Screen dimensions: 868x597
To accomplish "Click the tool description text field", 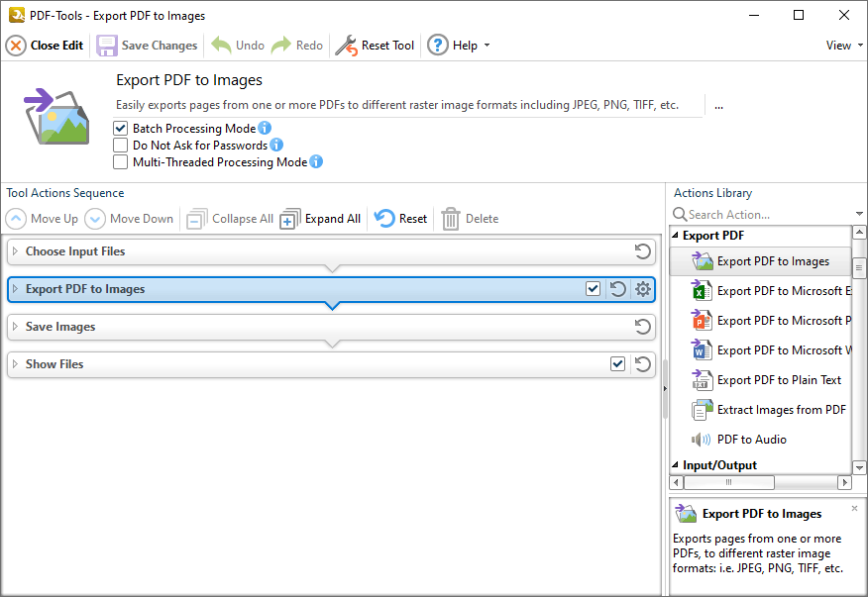I will click(x=408, y=105).
